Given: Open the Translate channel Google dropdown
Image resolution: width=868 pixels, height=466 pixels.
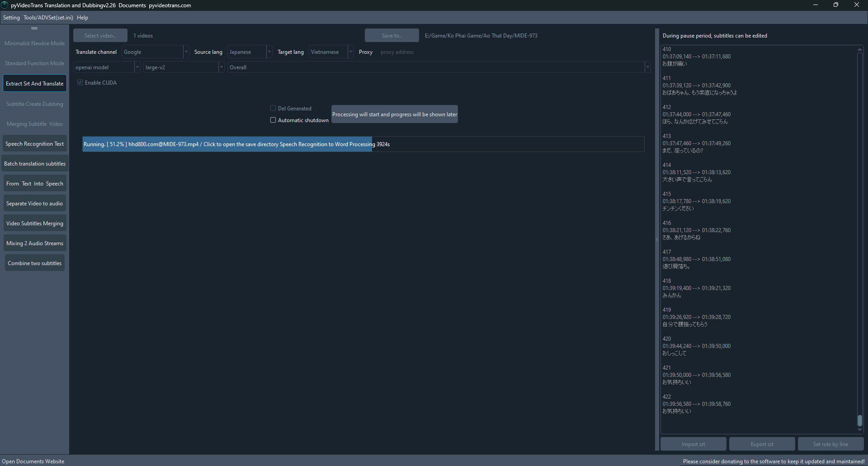Looking at the screenshot, I should tap(155, 52).
